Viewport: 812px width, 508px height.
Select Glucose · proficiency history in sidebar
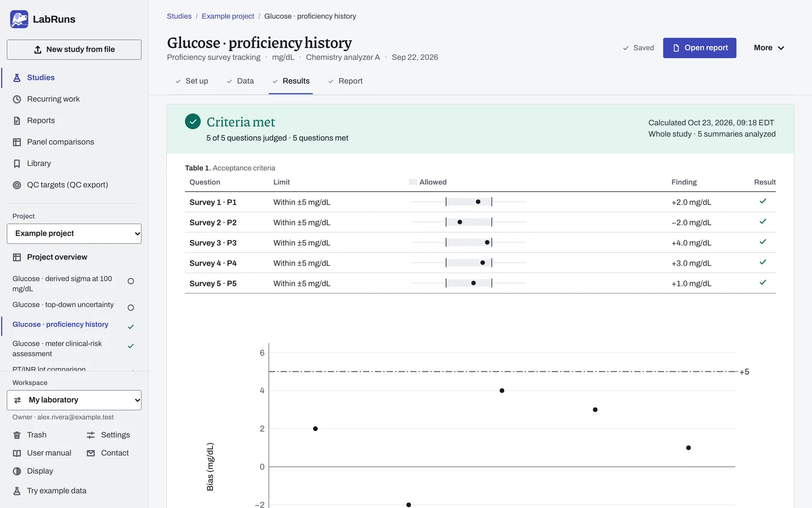coord(60,325)
